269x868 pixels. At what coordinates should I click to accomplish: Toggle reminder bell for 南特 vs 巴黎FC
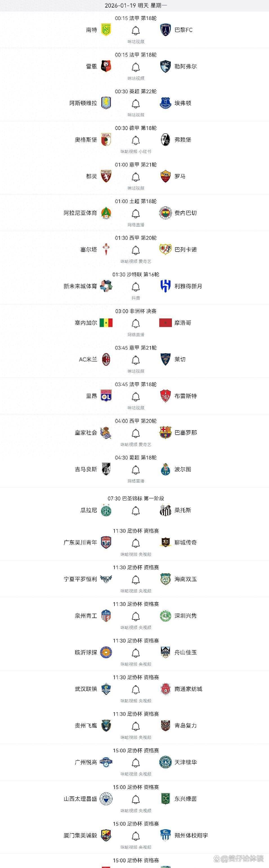coord(136,31)
